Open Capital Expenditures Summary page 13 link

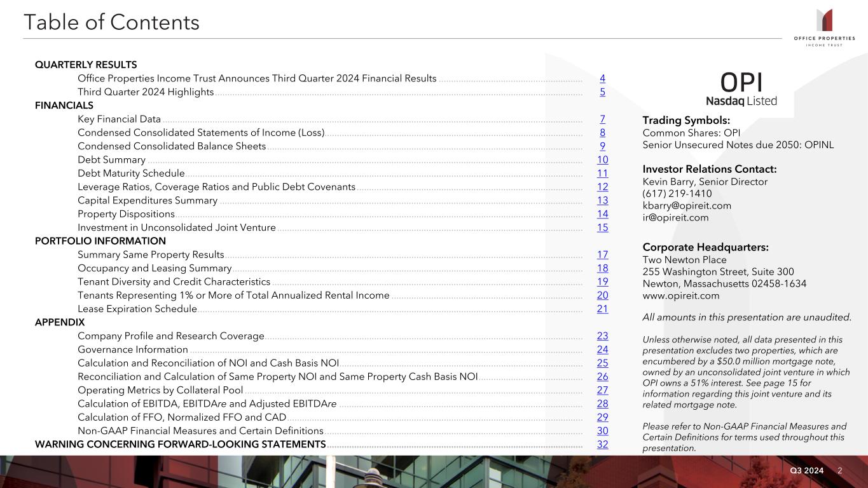point(602,201)
